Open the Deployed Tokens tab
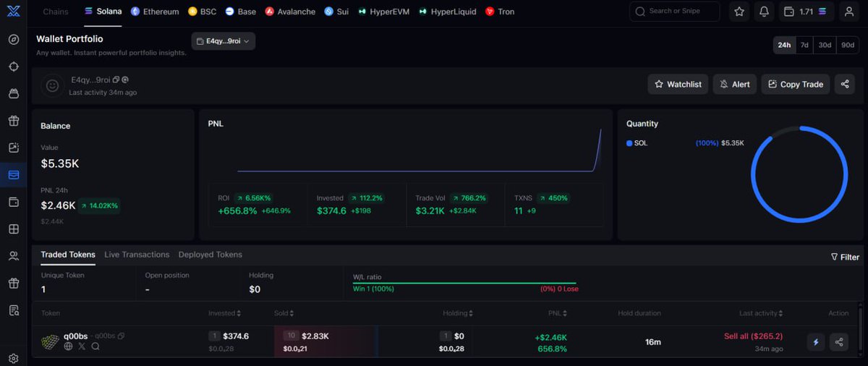Image resolution: width=868 pixels, height=366 pixels. (210, 255)
